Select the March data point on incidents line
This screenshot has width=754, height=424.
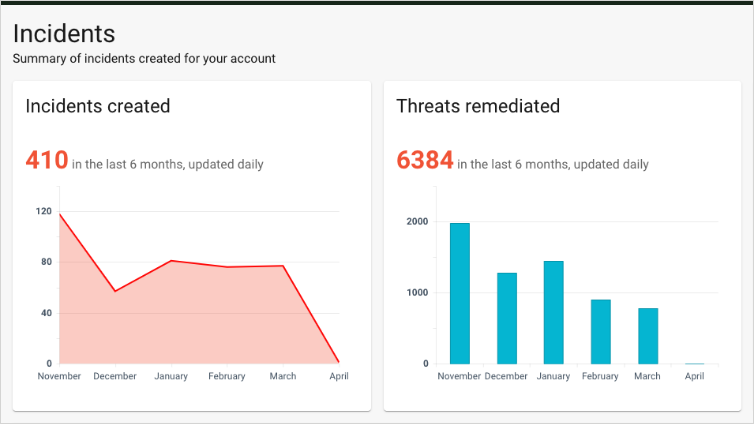[283, 266]
